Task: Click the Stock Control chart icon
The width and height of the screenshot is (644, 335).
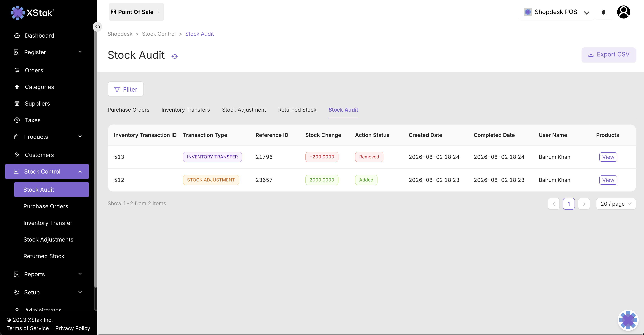Action: pyautogui.click(x=16, y=171)
